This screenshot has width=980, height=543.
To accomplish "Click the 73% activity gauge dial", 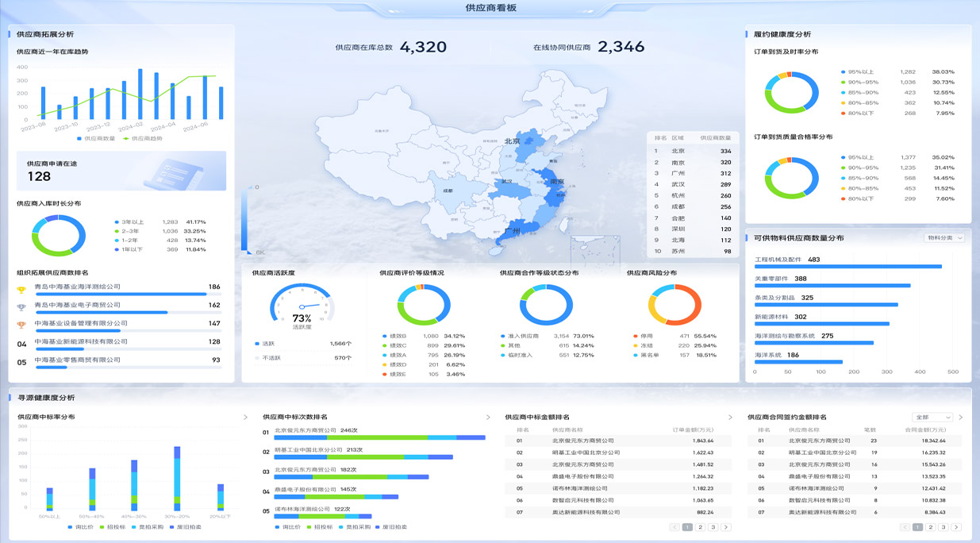I will click(x=301, y=306).
